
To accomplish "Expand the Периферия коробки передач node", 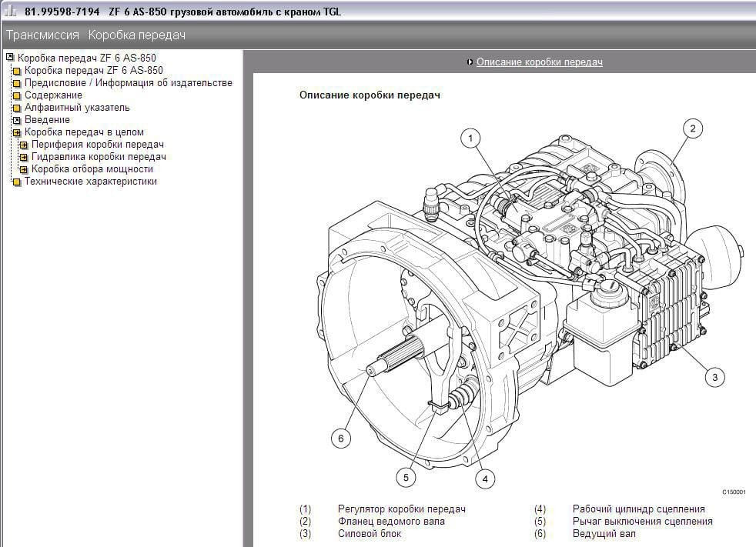I will coord(24,145).
